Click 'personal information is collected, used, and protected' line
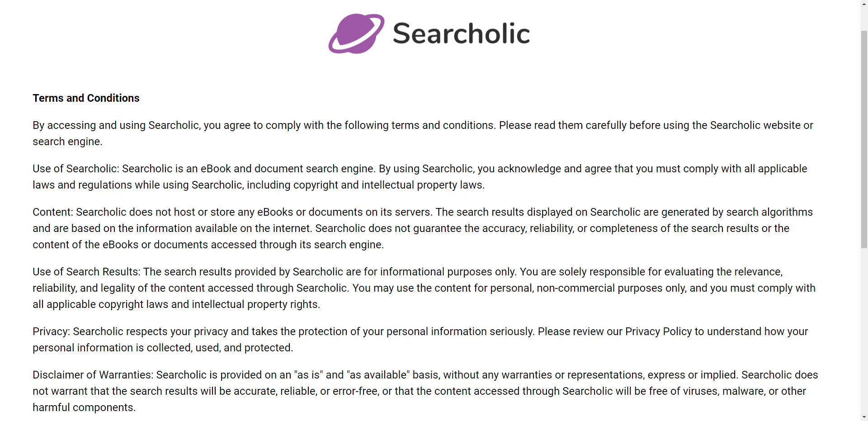The height and width of the screenshot is (421, 868). click(x=163, y=348)
